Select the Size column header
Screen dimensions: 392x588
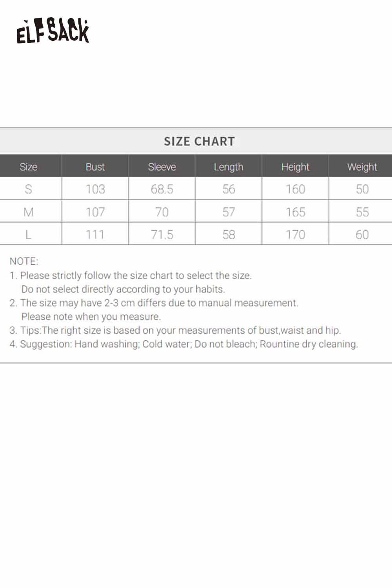pos(28,167)
